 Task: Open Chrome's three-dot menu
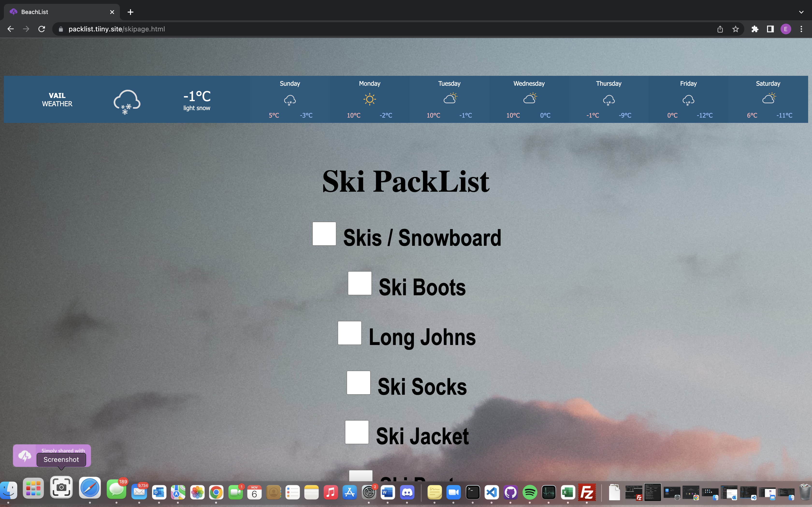pos(801,29)
